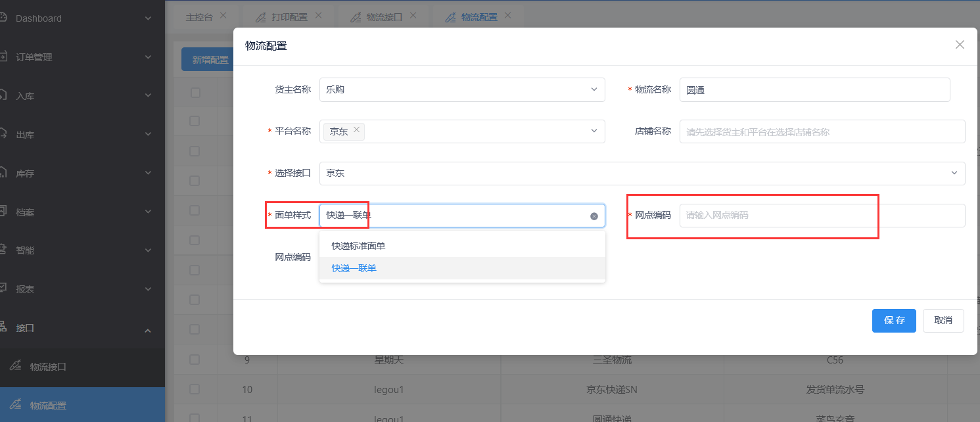The image size is (980, 422).
Task: Switch to the 物流配置 tab
Action: [479, 17]
